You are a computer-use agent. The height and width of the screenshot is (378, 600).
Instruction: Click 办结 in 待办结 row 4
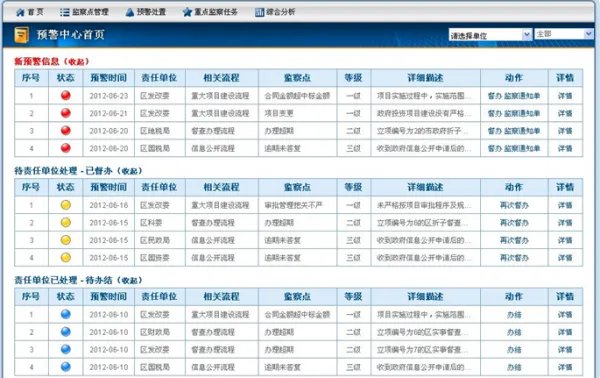[x=514, y=367]
